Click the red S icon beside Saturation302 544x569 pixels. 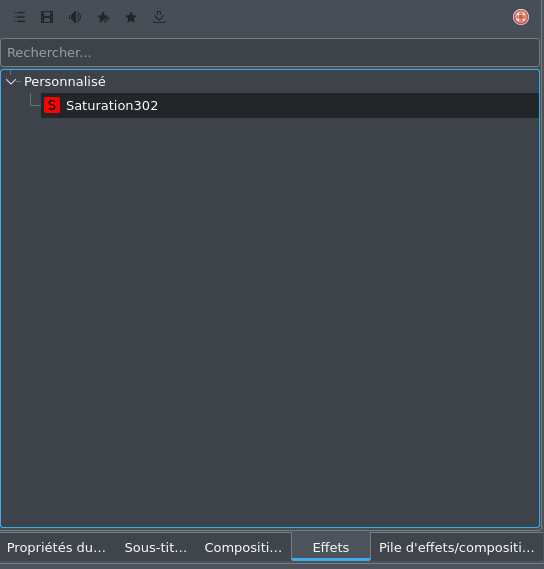tap(52, 106)
